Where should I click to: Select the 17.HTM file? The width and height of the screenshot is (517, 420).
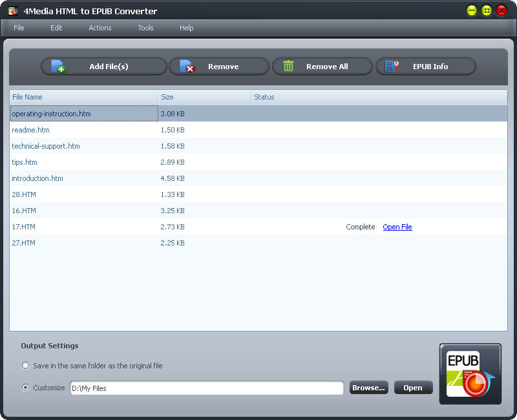pyautogui.click(x=23, y=227)
